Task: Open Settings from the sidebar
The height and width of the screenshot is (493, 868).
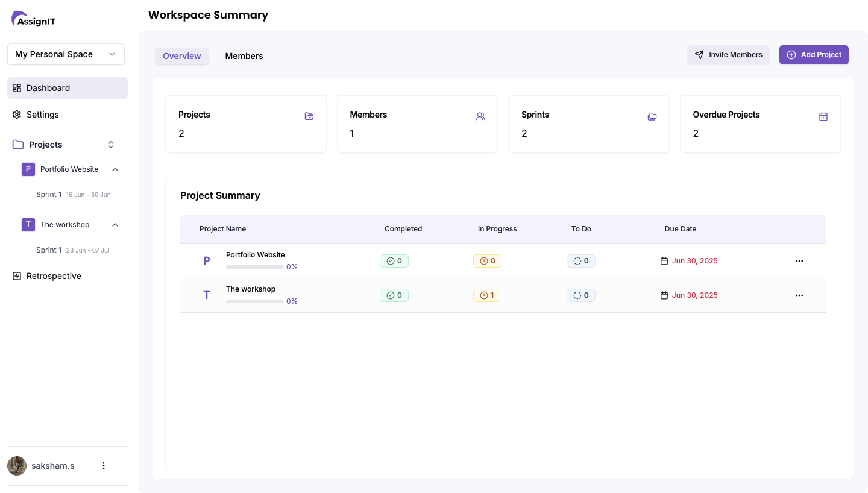Action: [x=42, y=115]
